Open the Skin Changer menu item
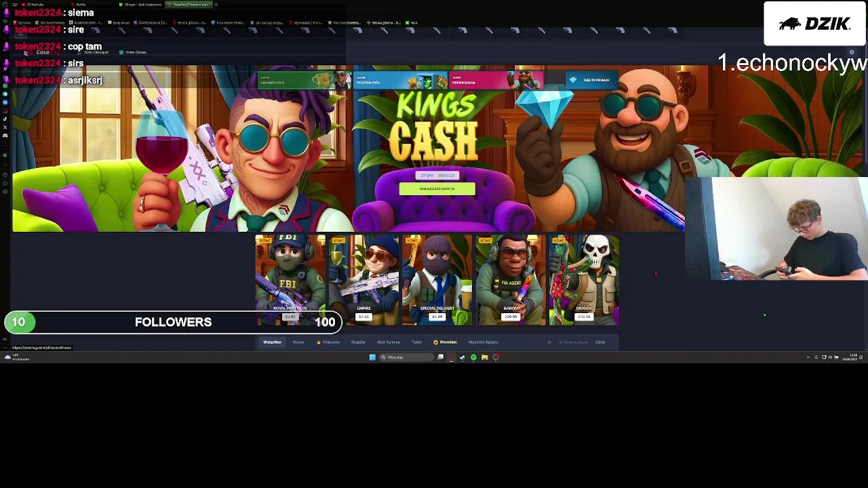The height and width of the screenshot is (488, 868). pos(94,52)
